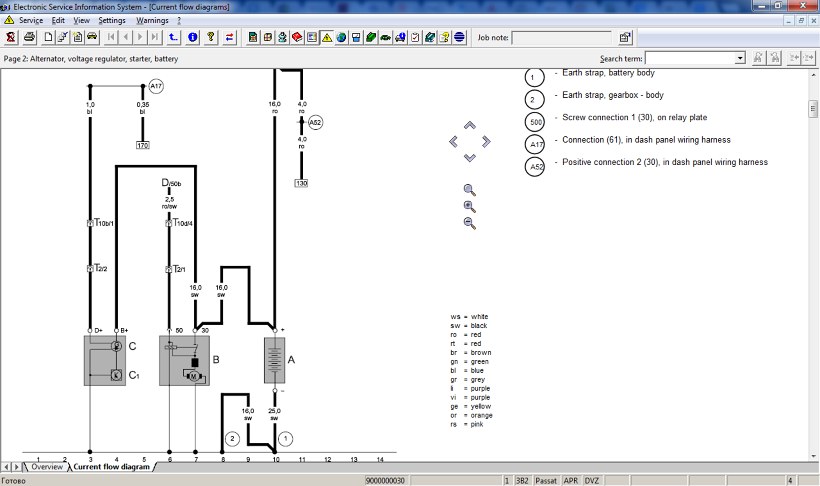
Task: Click the last page navigation arrow
Action: (x=155, y=37)
